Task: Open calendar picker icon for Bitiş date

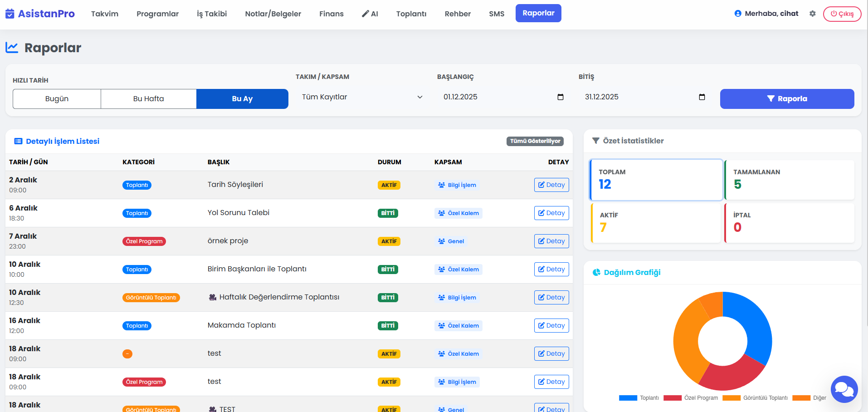Action: click(702, 97)
